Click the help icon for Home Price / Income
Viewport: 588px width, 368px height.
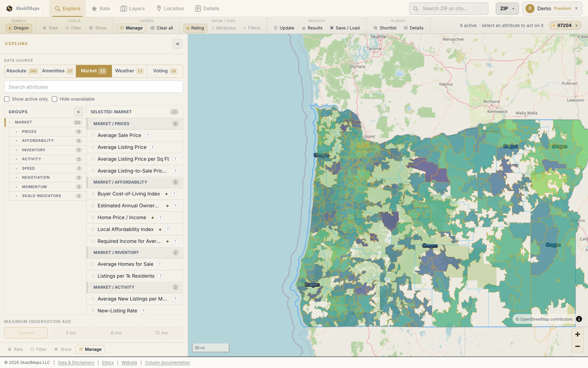(160, 218)
